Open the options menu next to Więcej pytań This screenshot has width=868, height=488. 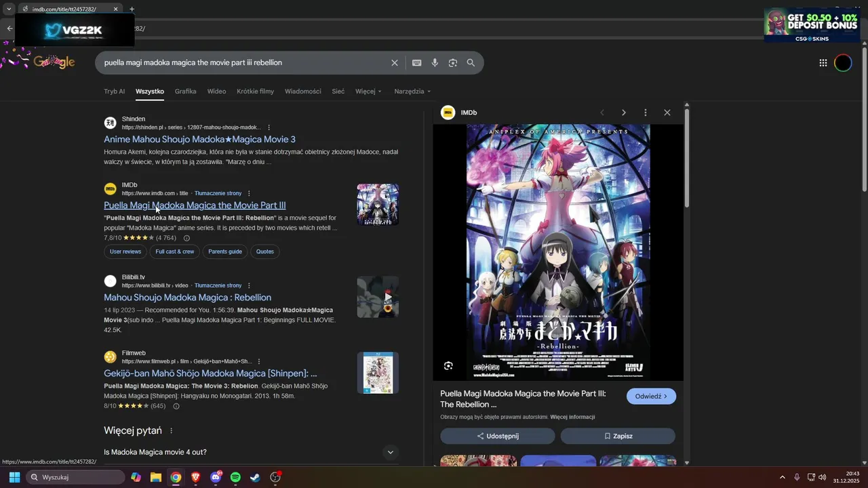click(171, 430)
